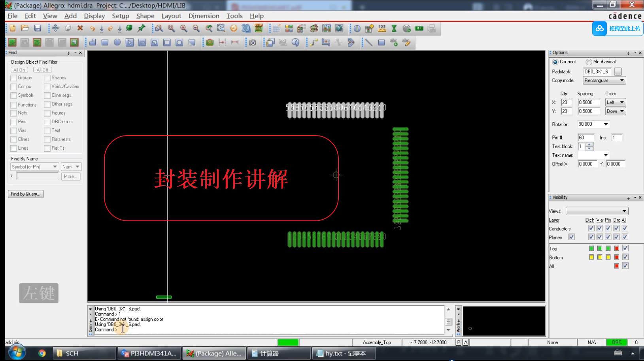Open the Shape menu
This screenshot has width=644, height=361.
click(145, 16)
